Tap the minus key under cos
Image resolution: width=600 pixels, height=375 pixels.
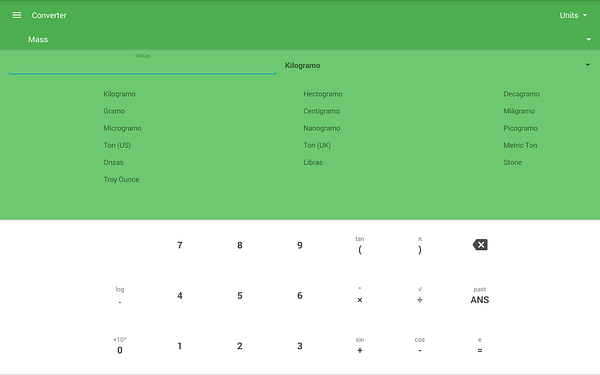pos(420,350)
